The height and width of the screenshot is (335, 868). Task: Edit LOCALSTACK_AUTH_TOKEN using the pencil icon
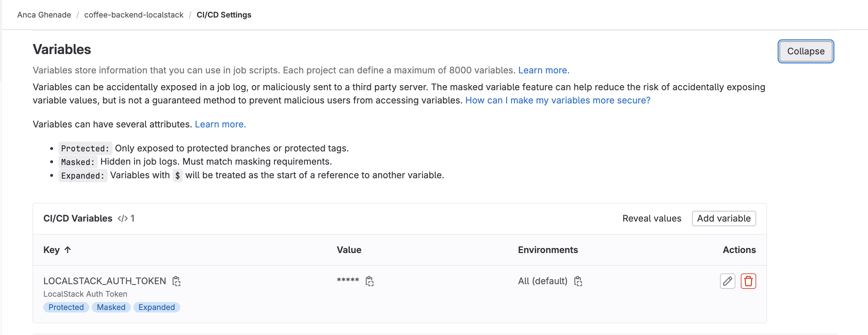click(x=727, y=281)
